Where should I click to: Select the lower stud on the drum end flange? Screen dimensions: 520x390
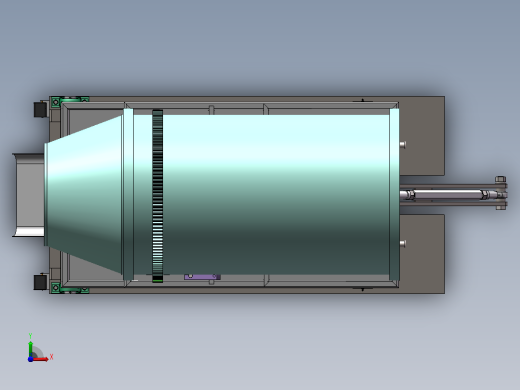coord(403,244)
